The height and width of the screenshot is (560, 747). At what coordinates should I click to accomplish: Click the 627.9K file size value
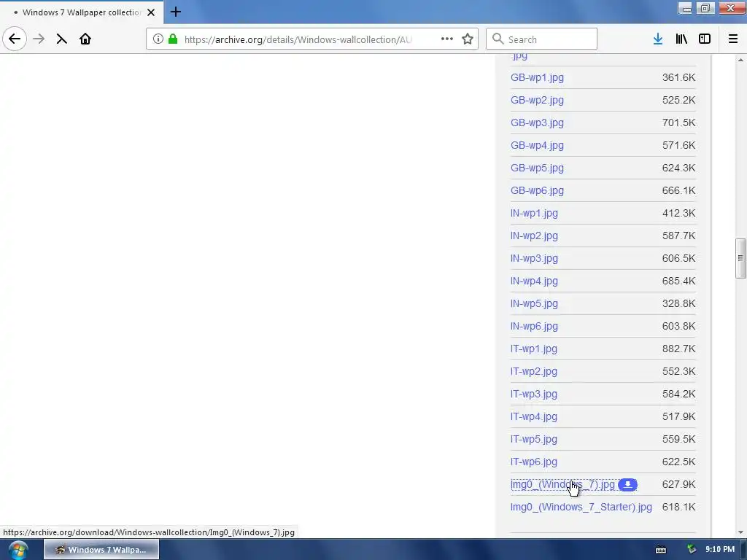point(678,485)
